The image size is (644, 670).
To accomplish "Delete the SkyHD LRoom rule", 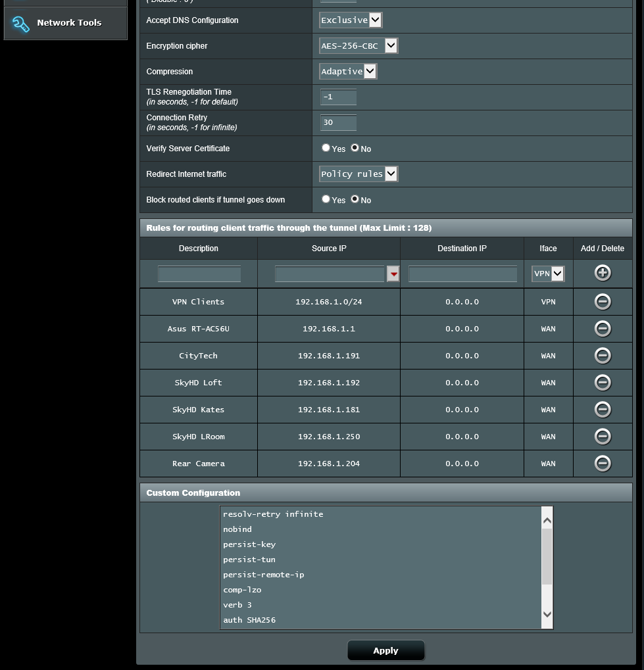I will pos(603,437).
